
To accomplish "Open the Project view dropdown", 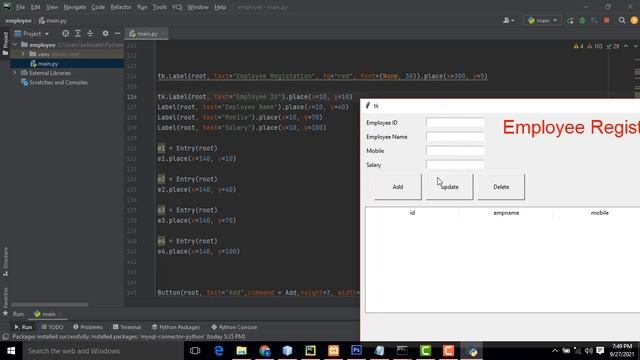I will [32, 34].
